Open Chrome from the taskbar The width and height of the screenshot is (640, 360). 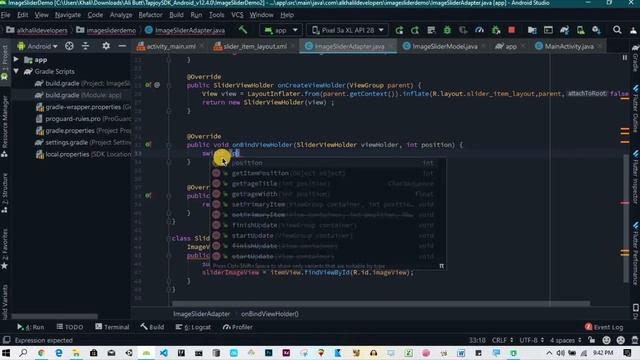click(41, 353)
